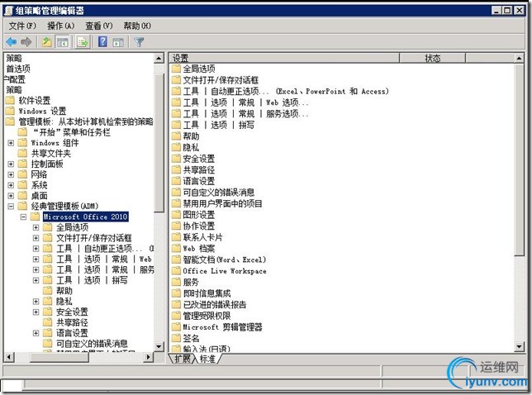Select 共享文件夹 in the tree
Viewport: 532px width, 395px height.
(51, 154)
